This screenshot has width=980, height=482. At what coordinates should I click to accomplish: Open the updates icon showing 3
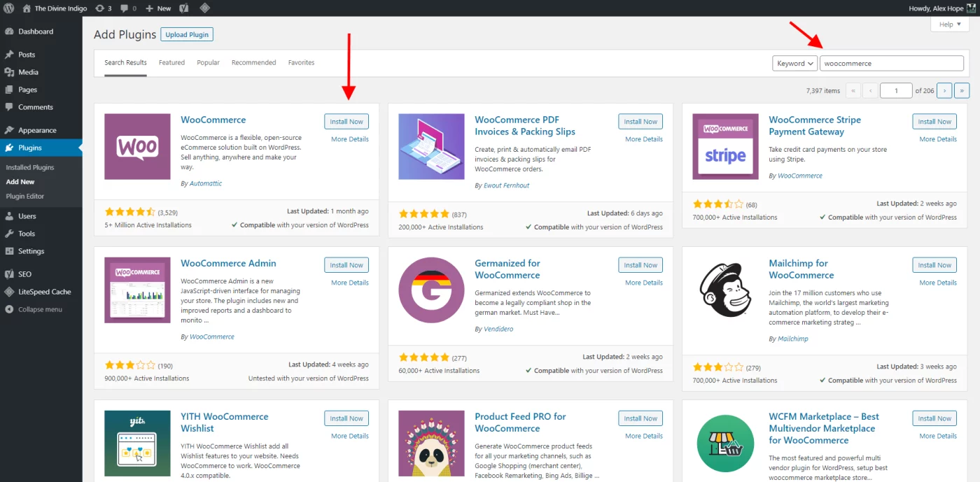(x=104, y=8)
